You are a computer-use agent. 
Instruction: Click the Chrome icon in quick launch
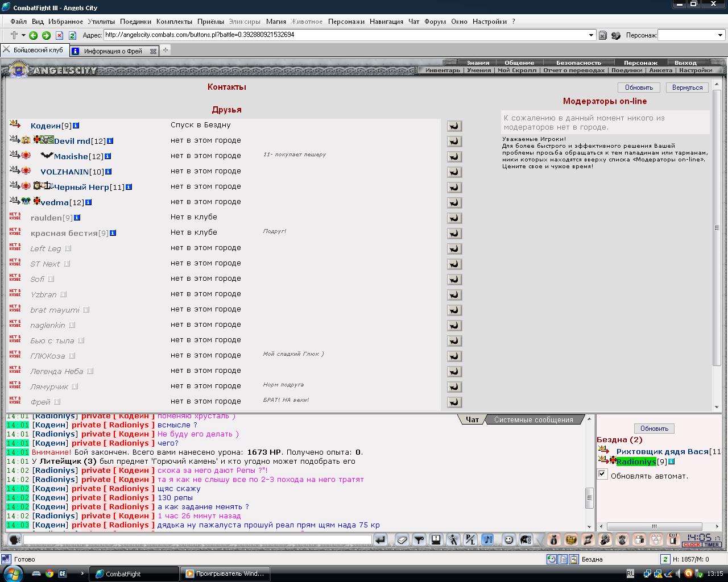[x=49, y=573]
